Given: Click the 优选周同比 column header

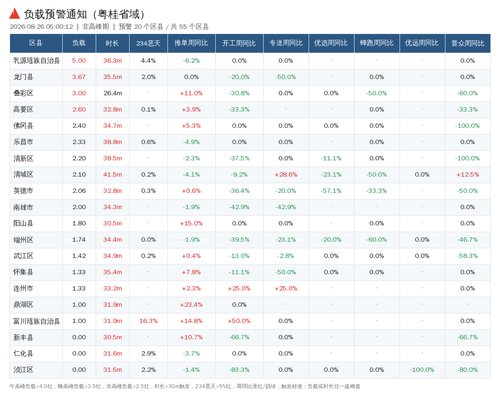Looking at the screenshot, I should tap(331, 43).
